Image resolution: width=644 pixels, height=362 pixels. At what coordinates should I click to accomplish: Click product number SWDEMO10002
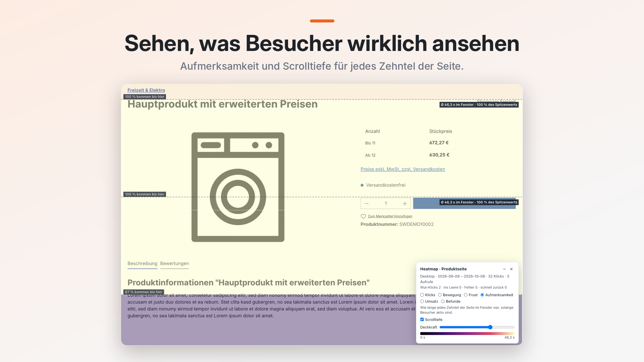[x=417, y=224]
